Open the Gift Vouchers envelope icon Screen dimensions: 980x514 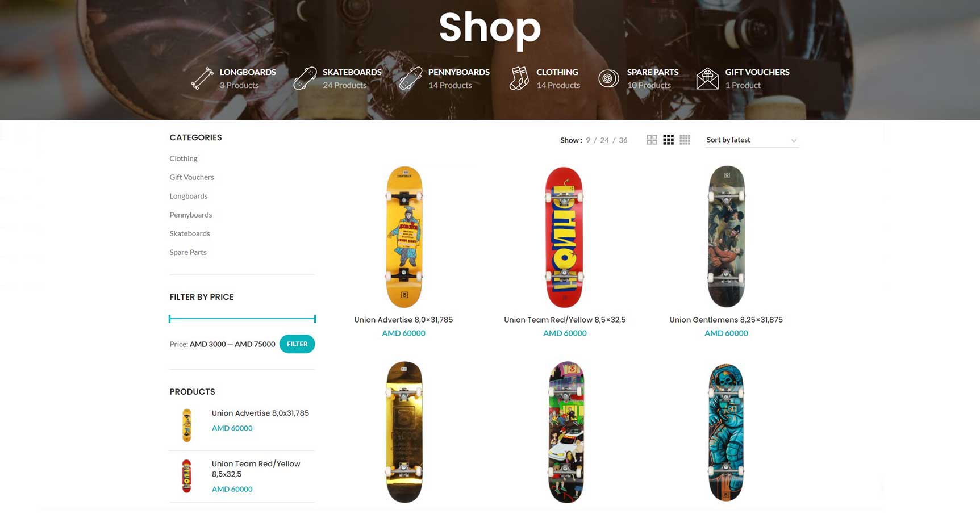tap(707, 78)
